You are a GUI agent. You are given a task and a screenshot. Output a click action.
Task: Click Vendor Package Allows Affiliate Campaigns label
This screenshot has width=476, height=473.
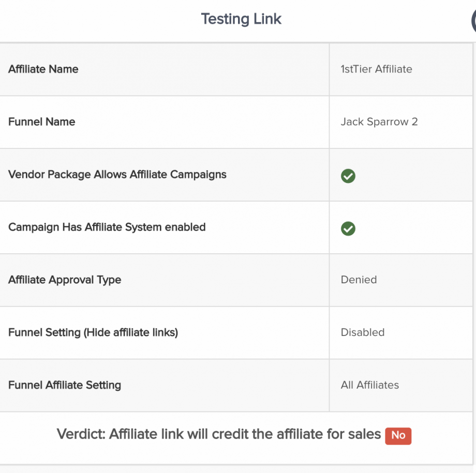pyautogui.click(x=117, y=175)
